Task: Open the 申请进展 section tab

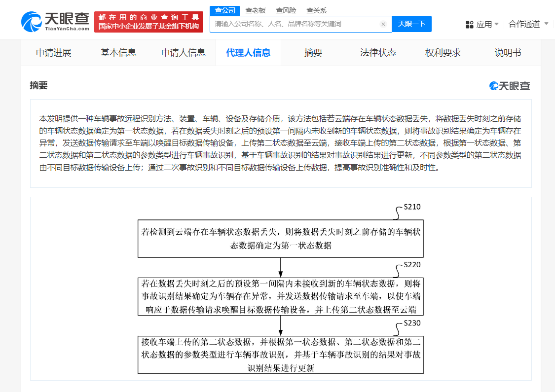Action: 54,53
